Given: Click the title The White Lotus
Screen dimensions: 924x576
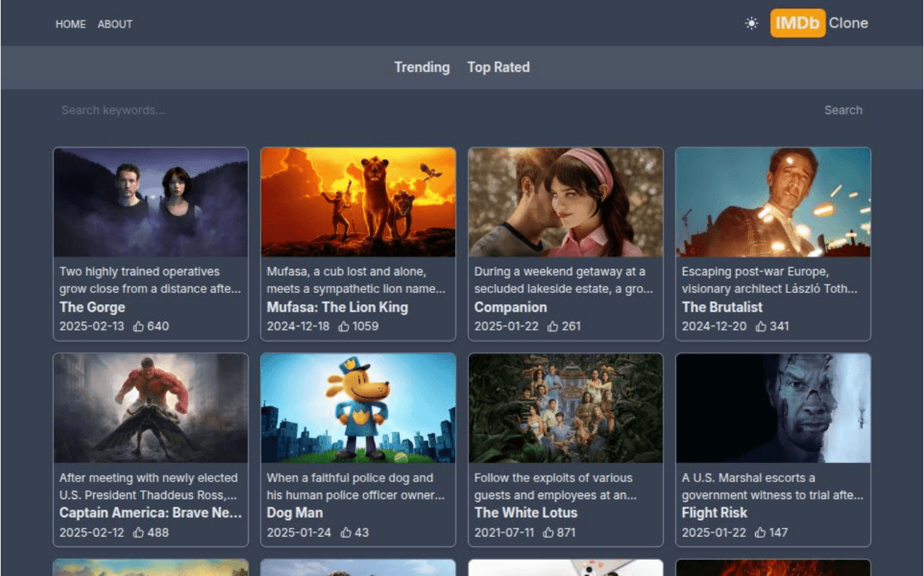Looking at the screenshot, I should coord(526,513).
